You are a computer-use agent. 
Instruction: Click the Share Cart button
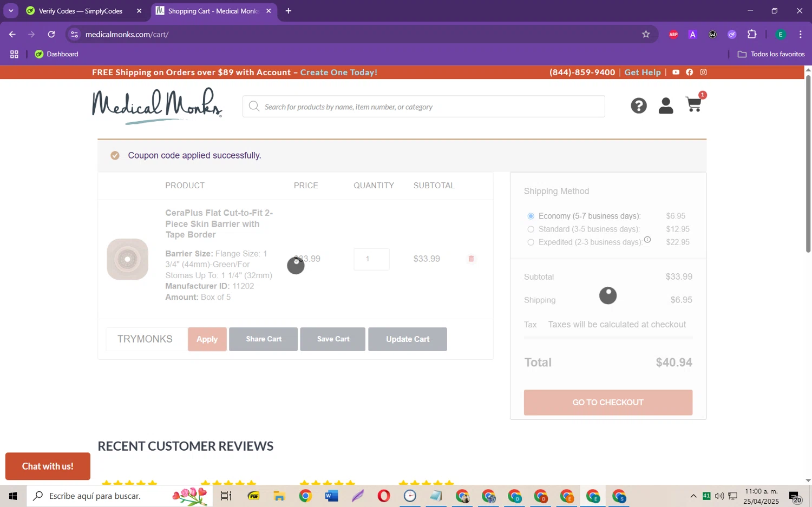click(x=263, y=339)
